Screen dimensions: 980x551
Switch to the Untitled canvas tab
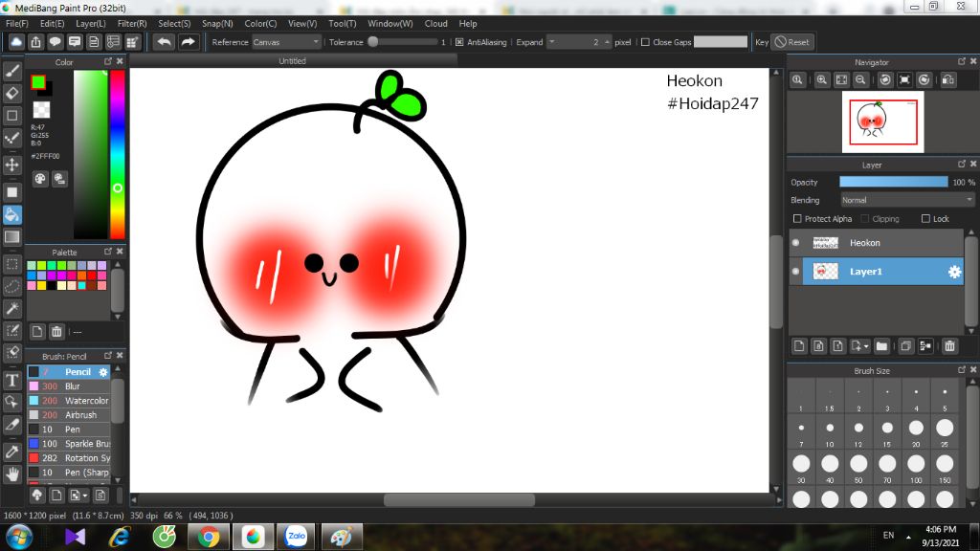[293, 60]
